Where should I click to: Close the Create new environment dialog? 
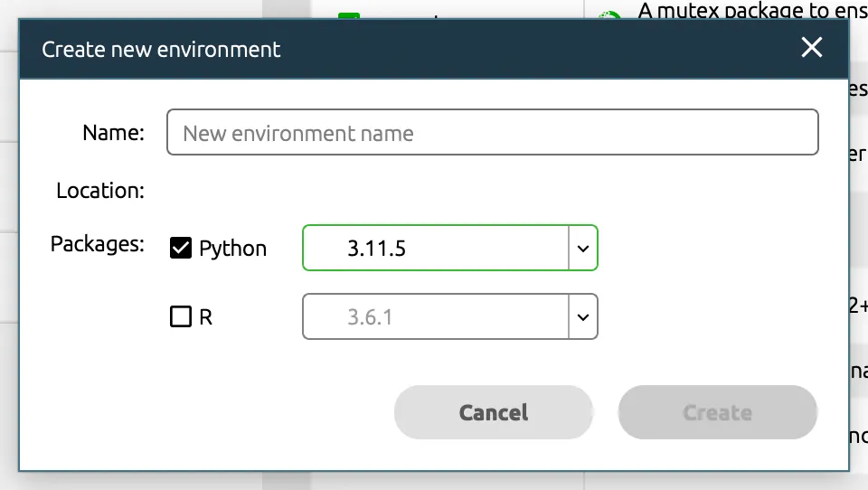click(x=811, y=48)
